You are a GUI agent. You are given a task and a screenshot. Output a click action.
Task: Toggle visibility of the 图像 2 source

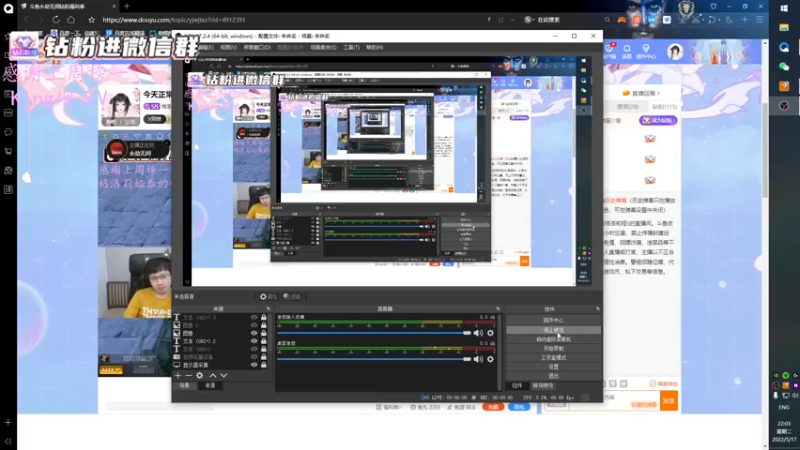tap(254, 325)
